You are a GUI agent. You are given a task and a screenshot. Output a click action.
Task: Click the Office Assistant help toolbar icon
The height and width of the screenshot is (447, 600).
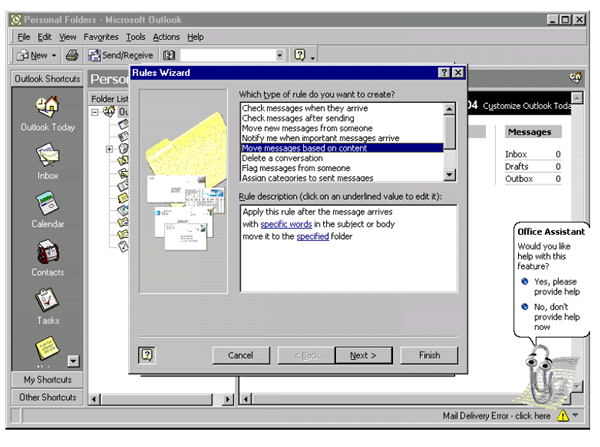pyautogui.click(x=300, y=55)
